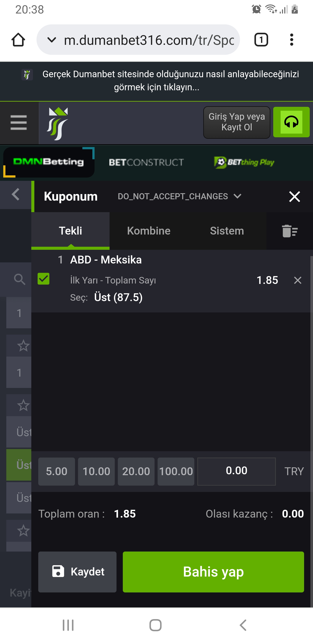313x644 pixels.
Task: Switch to the Kombine tab
Action: (x=149, y=230)
